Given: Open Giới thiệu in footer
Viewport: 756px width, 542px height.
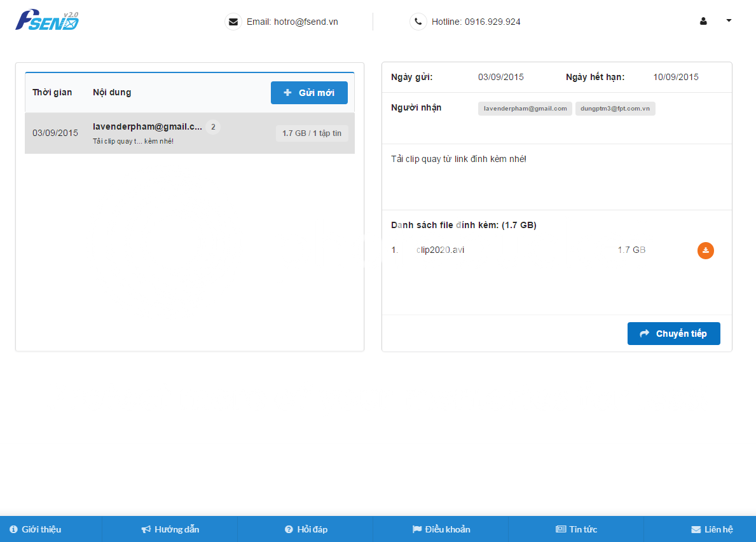Looking at the screenshot, I should (x=36, y=529).
